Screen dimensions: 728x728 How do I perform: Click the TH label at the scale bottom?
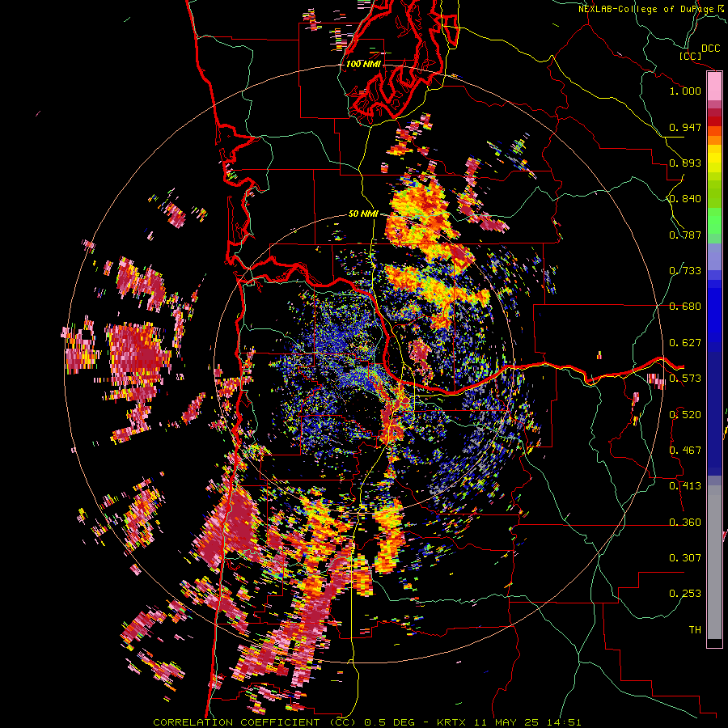click(x=695, y=630)
